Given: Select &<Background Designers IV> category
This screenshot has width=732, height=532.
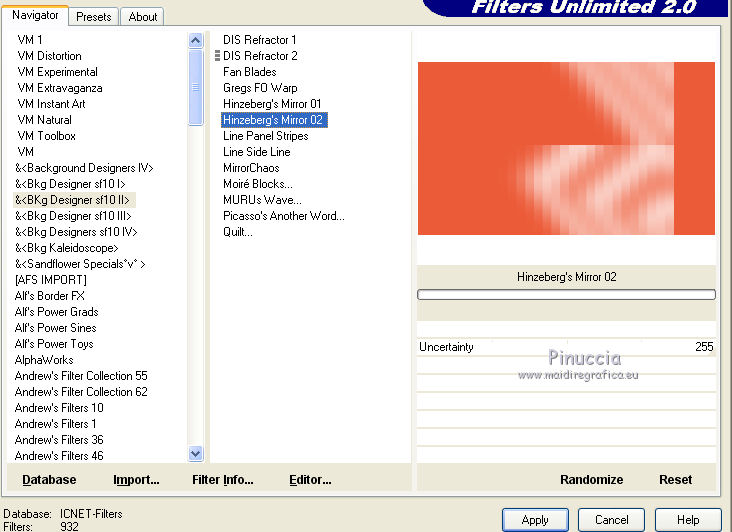Looking at the screenshot, I should (84, 168).
